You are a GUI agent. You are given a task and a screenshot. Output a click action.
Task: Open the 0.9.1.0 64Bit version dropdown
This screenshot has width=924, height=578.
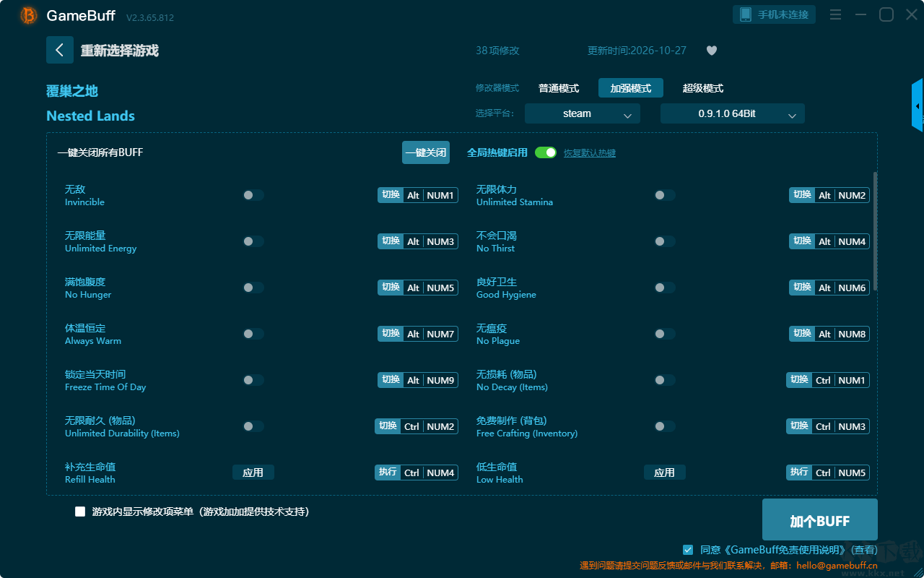pos(733,113)
